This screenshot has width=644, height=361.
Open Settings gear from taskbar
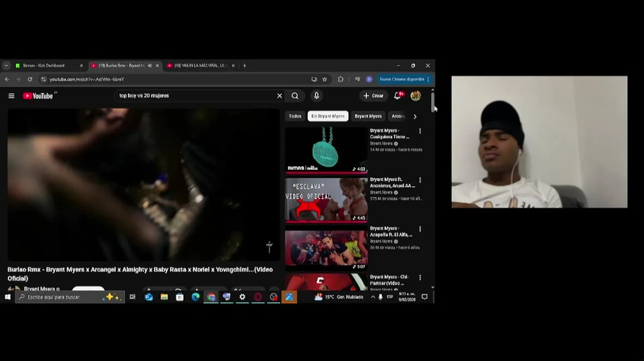pyautogui.click(x=242, y=297)
